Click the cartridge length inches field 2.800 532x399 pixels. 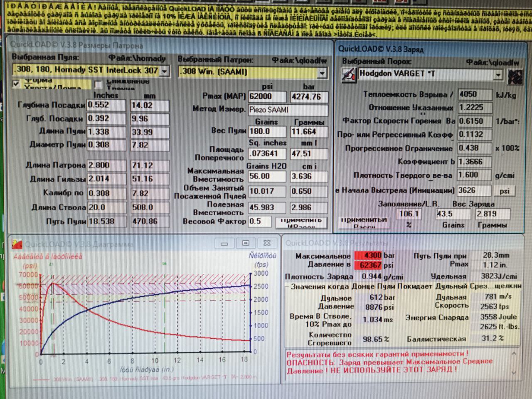coord(106,165)
